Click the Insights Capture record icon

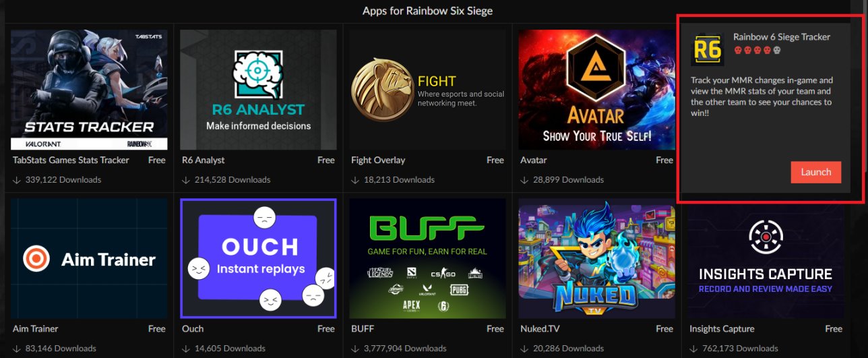[765, 237]
